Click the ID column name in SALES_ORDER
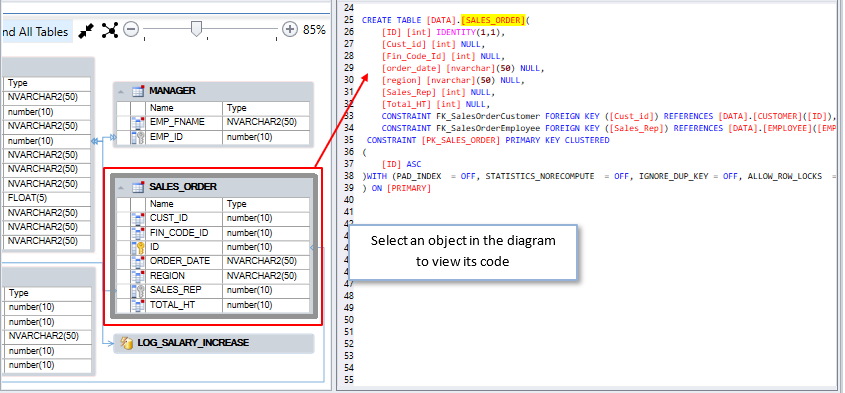 click(x=155, y=247)
